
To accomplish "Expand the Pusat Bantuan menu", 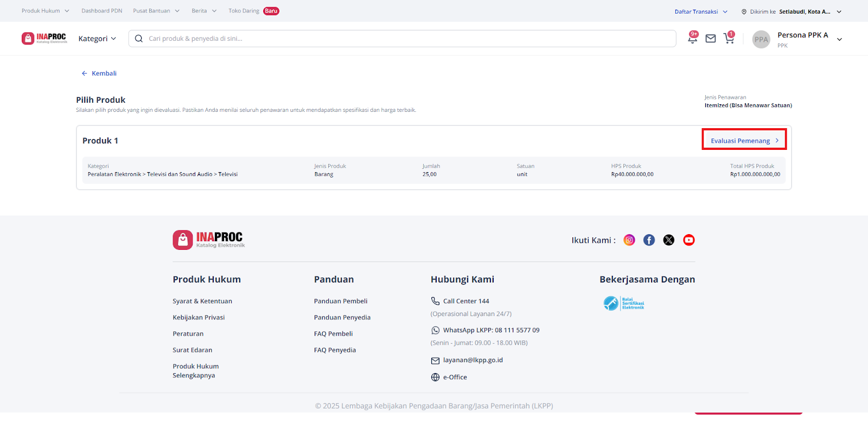I will [156, 11].
